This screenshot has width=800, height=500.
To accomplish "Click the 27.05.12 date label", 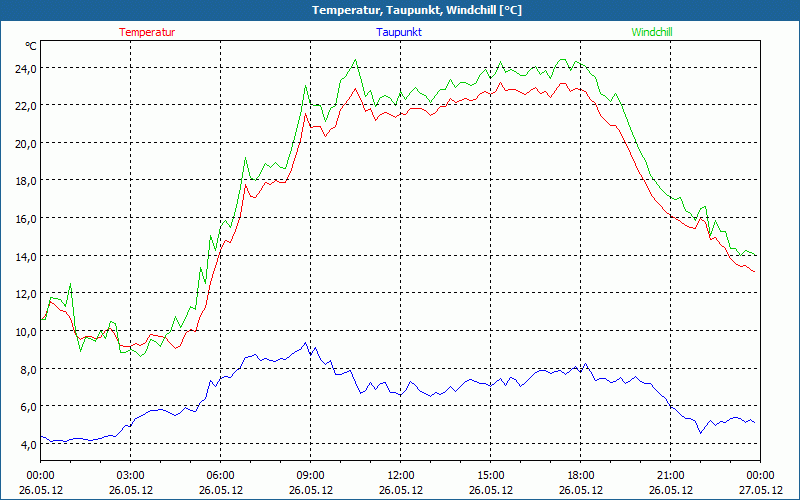I will click(x=760, y=490).
